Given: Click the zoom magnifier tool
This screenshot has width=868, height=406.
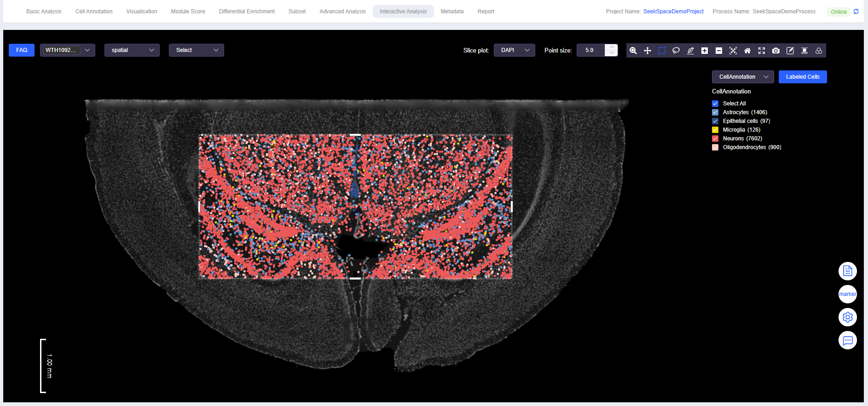Looking at the screenshot, I should (x=633, y=51).
